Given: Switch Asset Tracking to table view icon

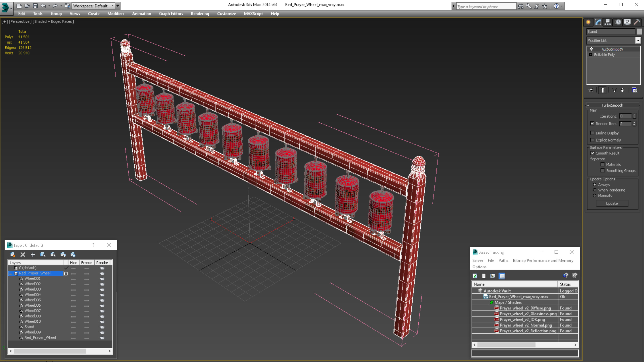Looking at the screenshot, I should 502,276.
